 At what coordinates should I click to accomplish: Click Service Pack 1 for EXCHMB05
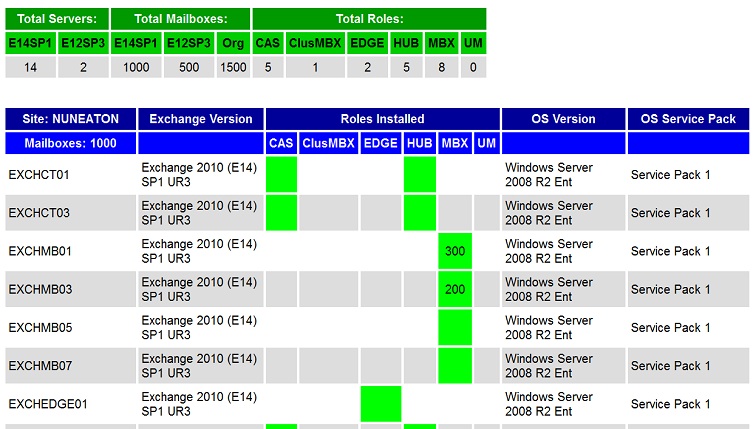670,327
